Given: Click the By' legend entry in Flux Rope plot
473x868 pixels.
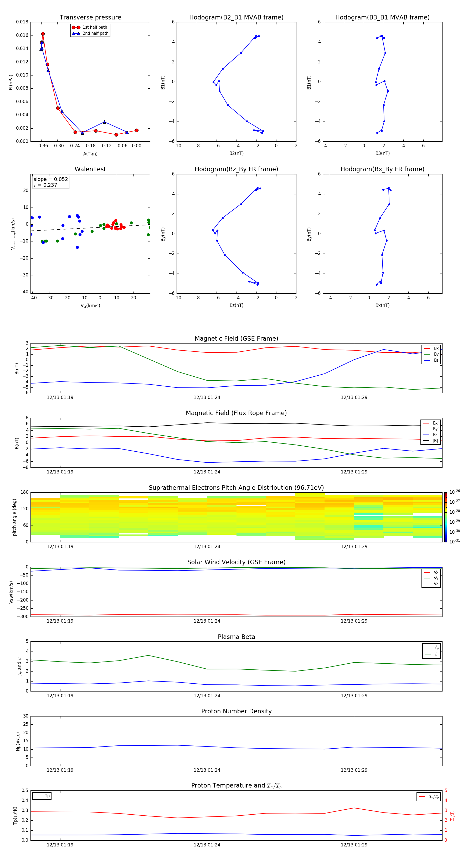Looking at the screenshot, I should [431, 429].
